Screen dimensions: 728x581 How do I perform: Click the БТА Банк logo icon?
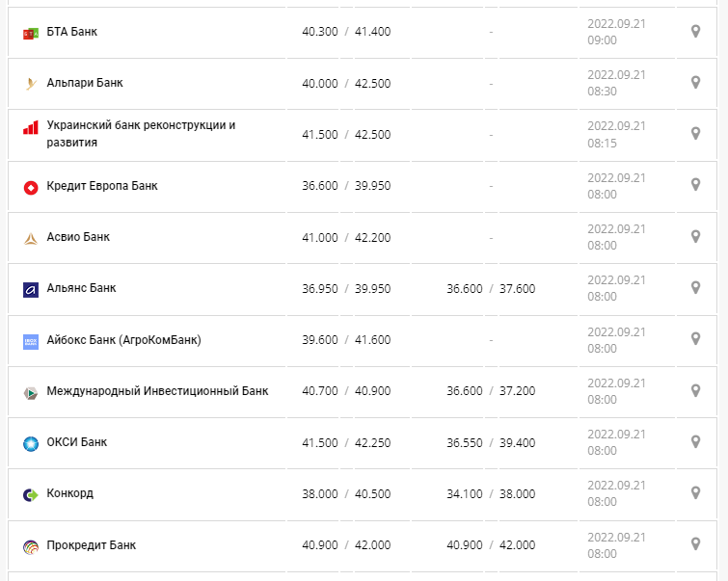30,34
